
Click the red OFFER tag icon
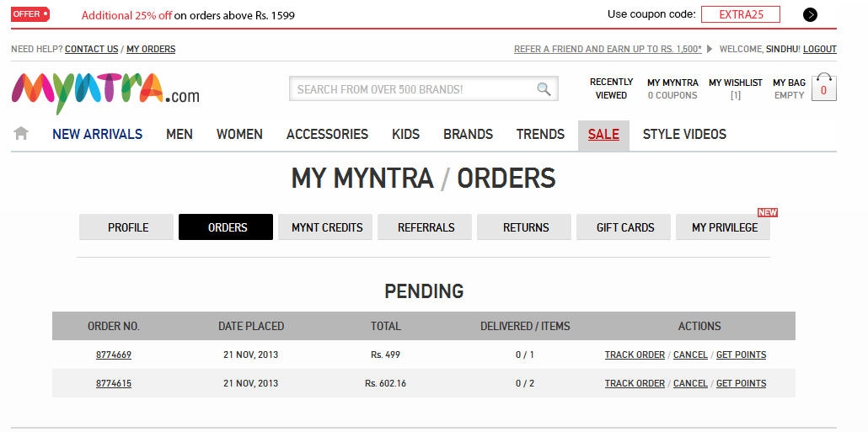29,14
